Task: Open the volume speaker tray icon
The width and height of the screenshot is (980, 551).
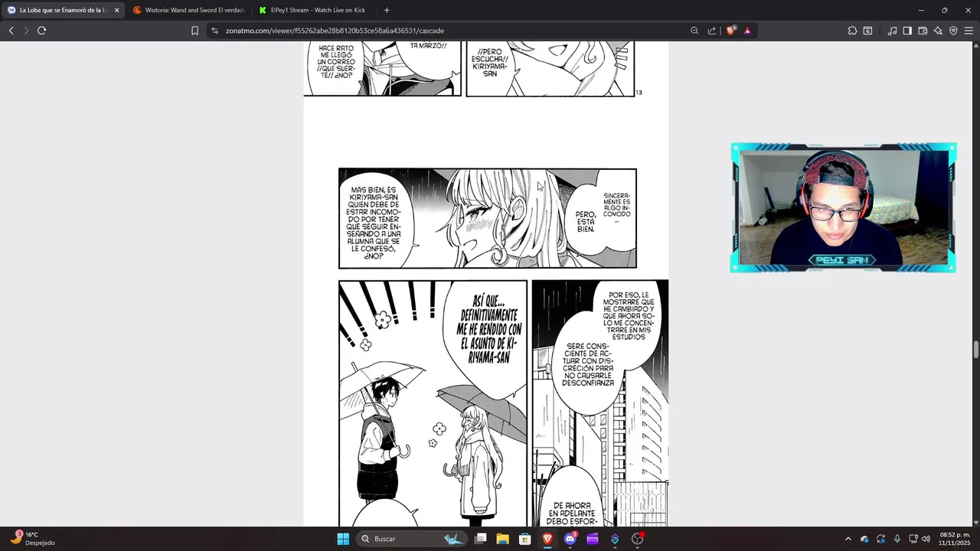Action: [x=926, y=539]
